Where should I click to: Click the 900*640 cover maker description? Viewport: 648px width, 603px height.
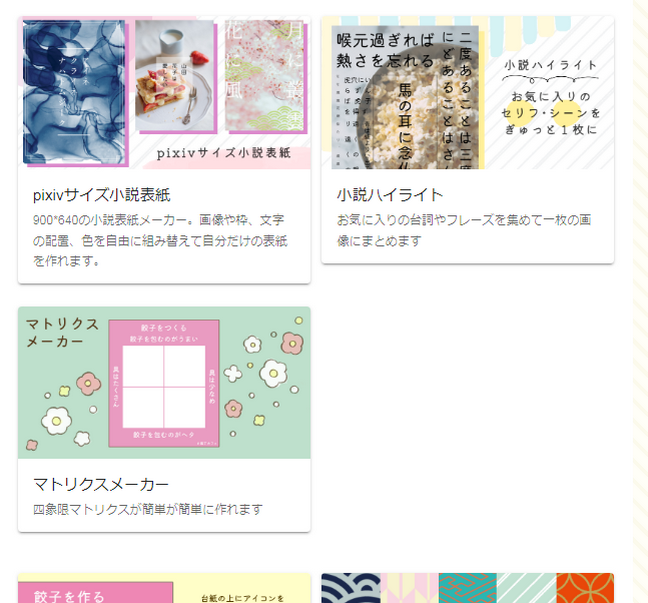pyautogui.click(x=160, y=240)
